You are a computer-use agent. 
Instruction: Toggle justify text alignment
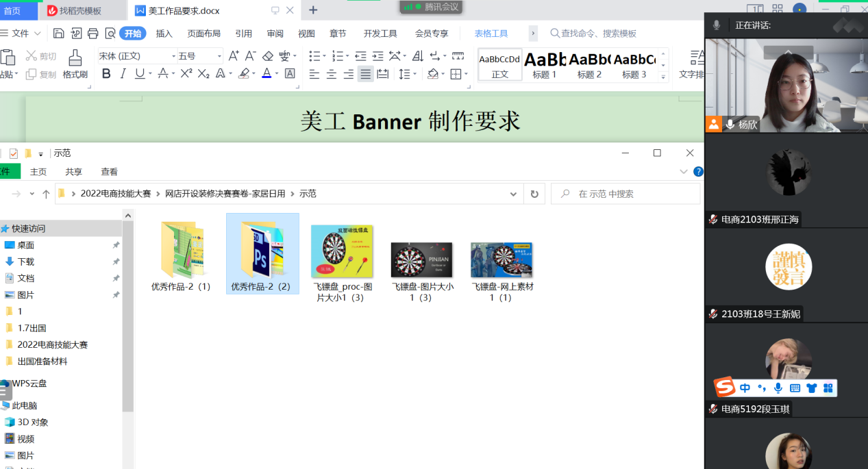[366, 74]
